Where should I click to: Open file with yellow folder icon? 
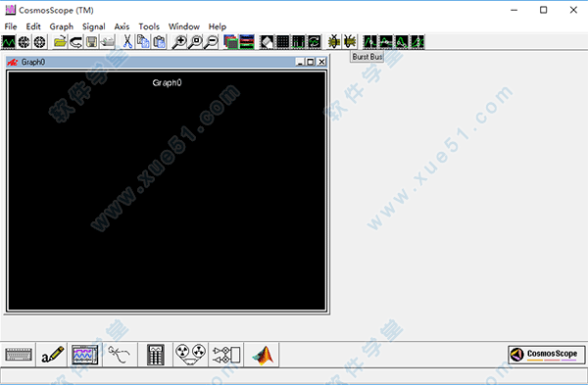(60, 41)
